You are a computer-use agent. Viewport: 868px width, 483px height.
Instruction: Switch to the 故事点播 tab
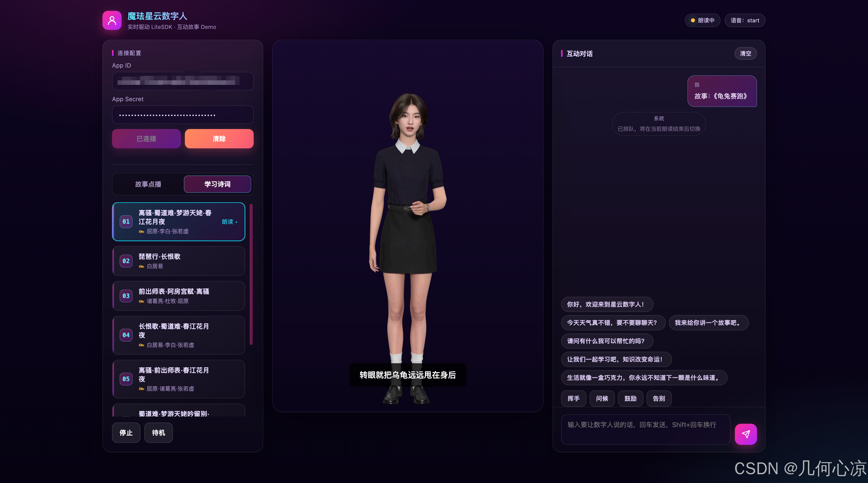coord(148,184)
